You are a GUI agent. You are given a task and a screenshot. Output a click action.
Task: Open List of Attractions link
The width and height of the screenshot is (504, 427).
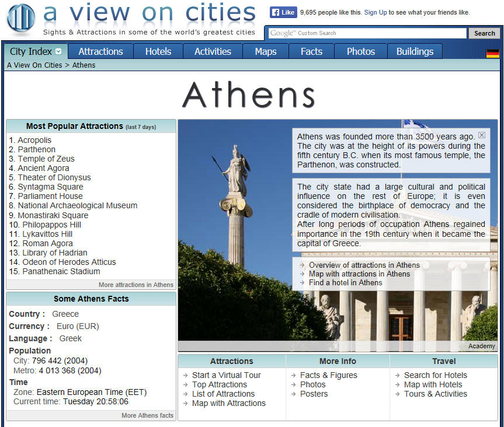(224, 394)
